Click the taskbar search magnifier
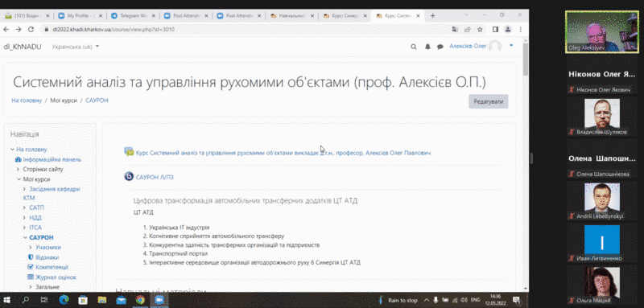This screenshot has width=644, height=308. [x=26, y=300]
